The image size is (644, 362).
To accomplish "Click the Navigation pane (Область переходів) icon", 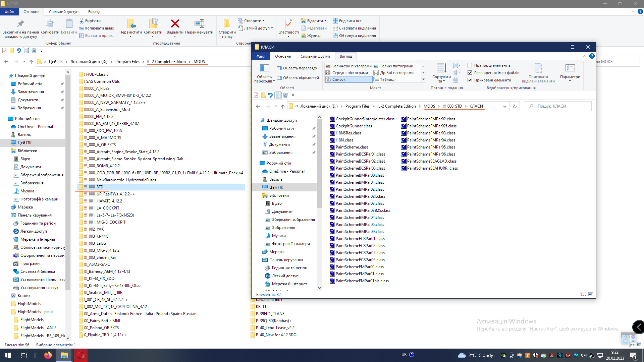I will tap(264, 68).
